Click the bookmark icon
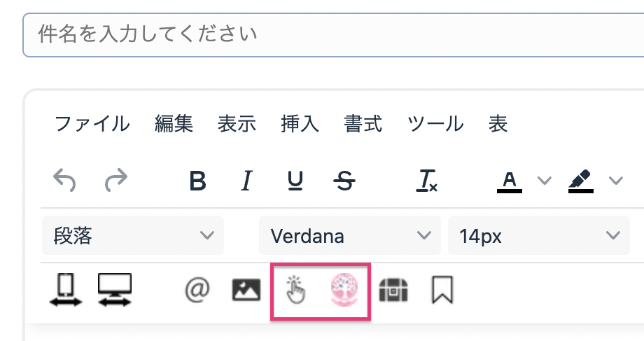The height and width of the screenshot is (341, 644). (x=442, y=289)
